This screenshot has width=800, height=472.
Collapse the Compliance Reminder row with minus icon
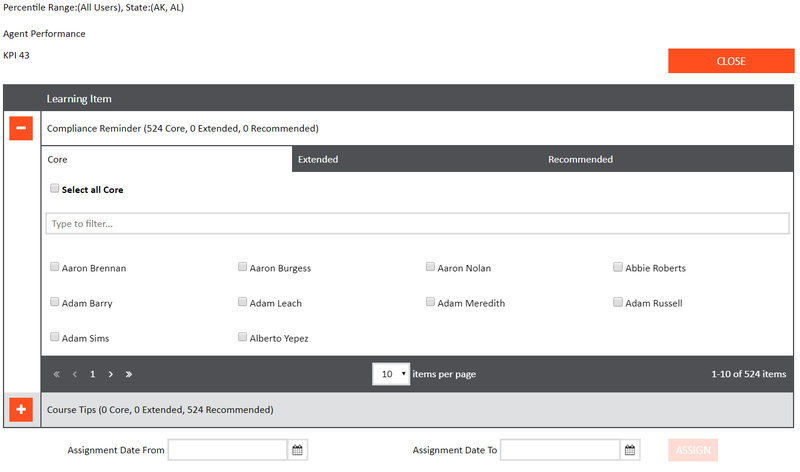[21, 128]
